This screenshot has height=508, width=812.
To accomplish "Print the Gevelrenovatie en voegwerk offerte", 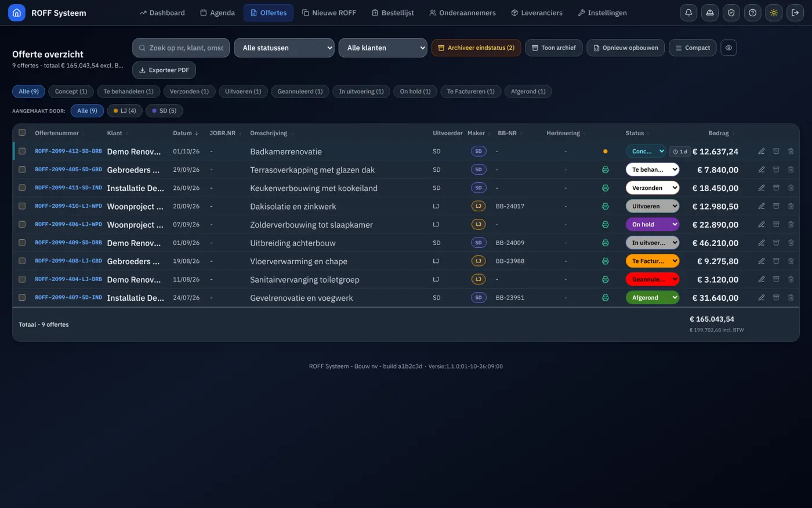I will pos(605,298).
